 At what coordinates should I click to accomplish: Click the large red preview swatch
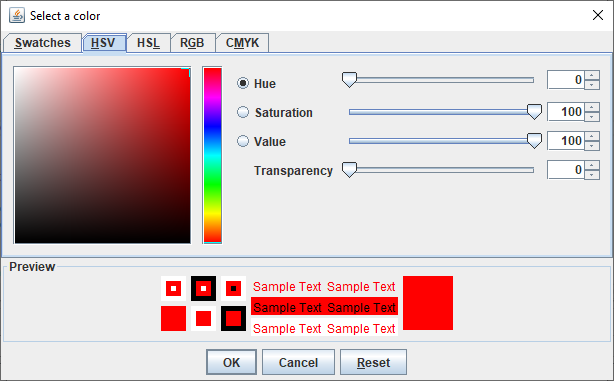[428, 303]
